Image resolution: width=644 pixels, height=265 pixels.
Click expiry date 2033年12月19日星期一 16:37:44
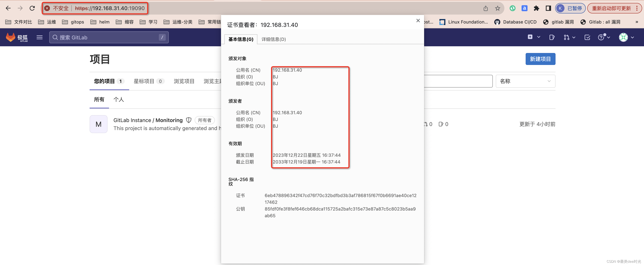point(306,162)
